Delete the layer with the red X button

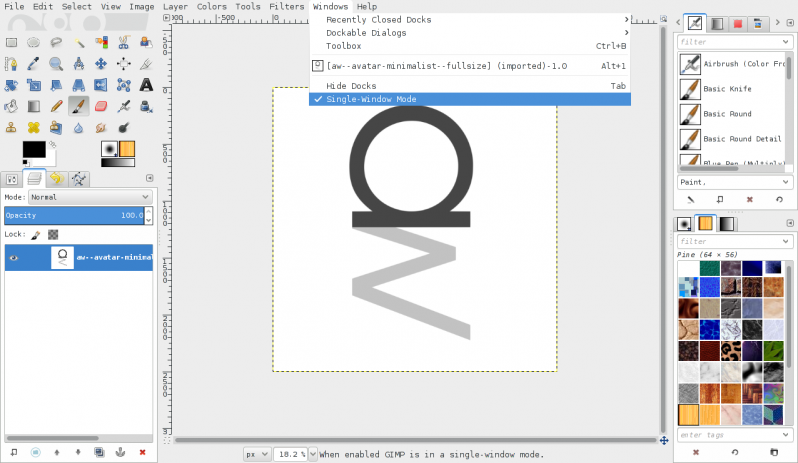pyautogui.click(x=142, y=452)
